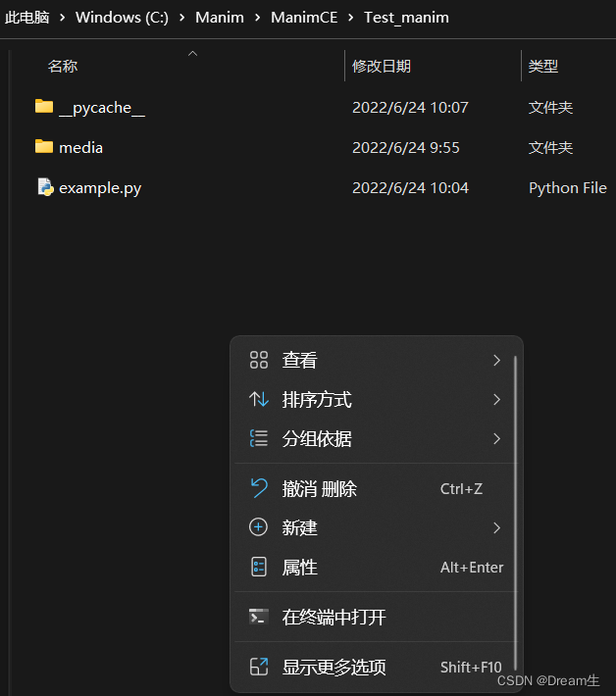Click the Group by list icon
Image resolution: width=616 pixels, height=696 pixels.
pyautogui.click(x=259, y=438)
